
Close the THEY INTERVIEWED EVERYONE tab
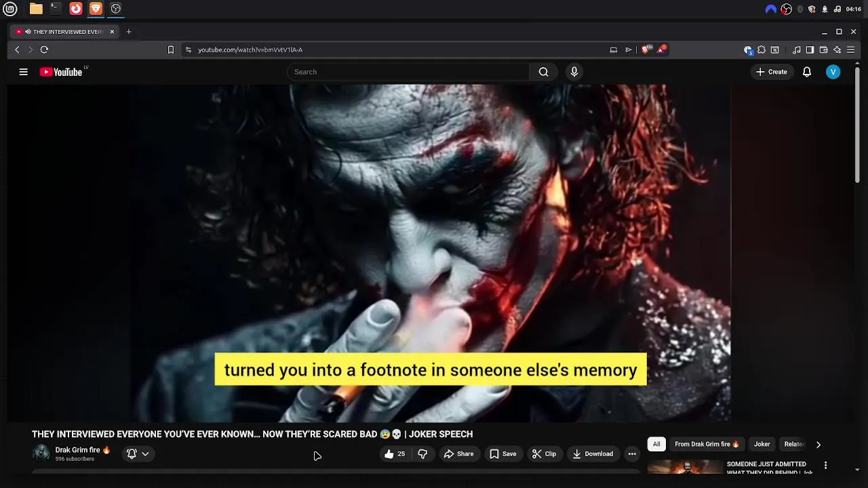(112, 32)
